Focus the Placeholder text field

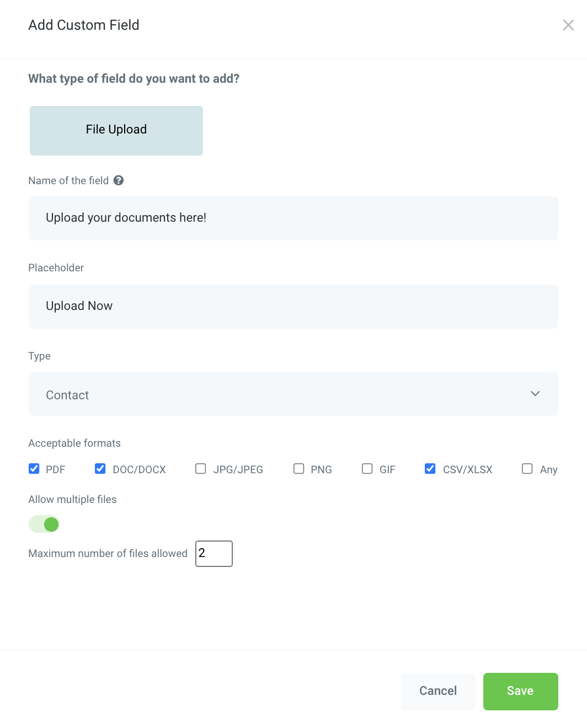[x=293, y=307]
